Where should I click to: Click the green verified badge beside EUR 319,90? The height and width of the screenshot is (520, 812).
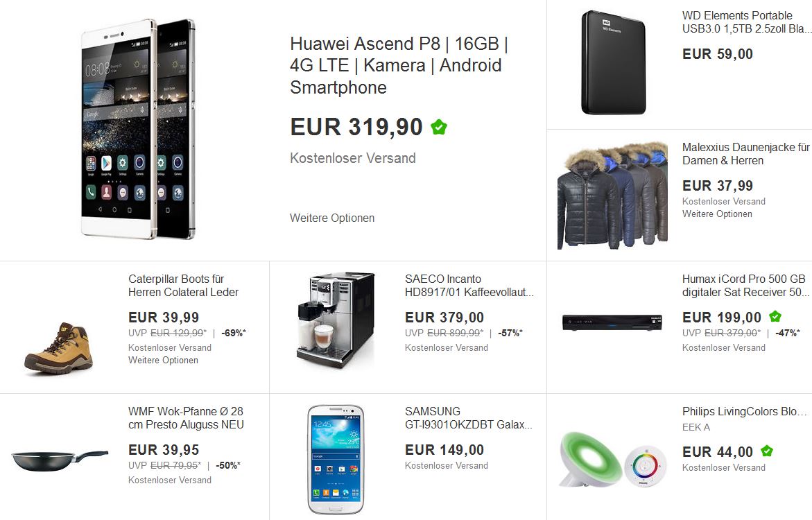439,127
